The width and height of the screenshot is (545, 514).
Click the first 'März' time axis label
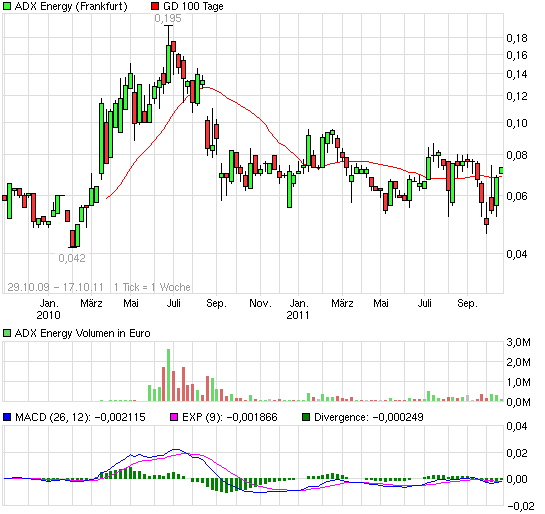[91, 303]
